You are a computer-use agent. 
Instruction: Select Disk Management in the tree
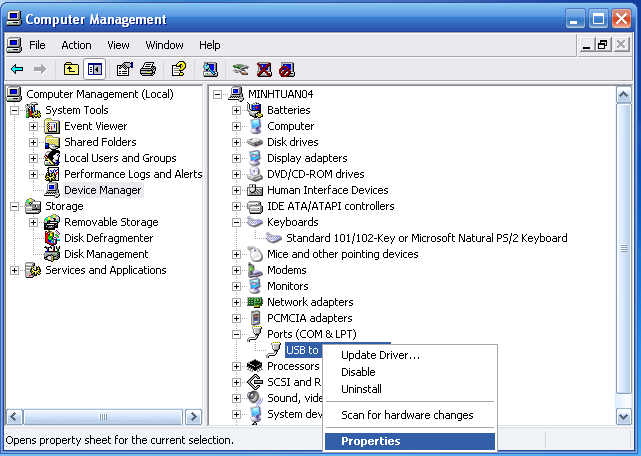(106, 254)
